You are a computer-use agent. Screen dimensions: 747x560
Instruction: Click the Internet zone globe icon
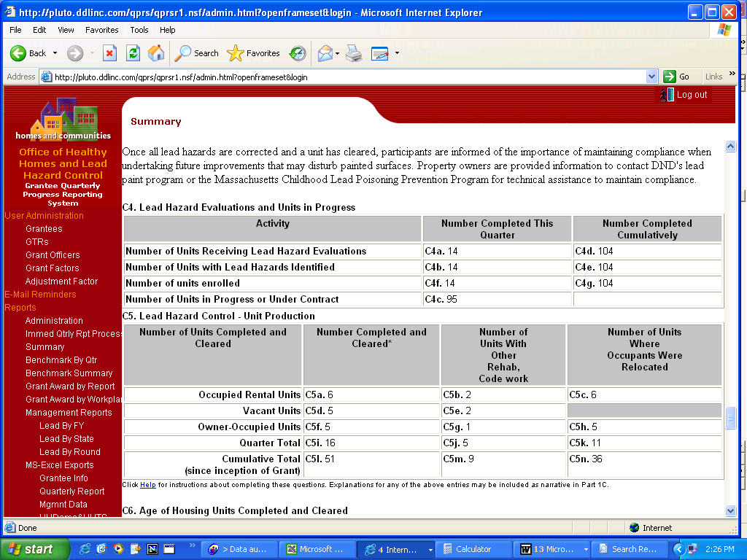pos(634,528)
